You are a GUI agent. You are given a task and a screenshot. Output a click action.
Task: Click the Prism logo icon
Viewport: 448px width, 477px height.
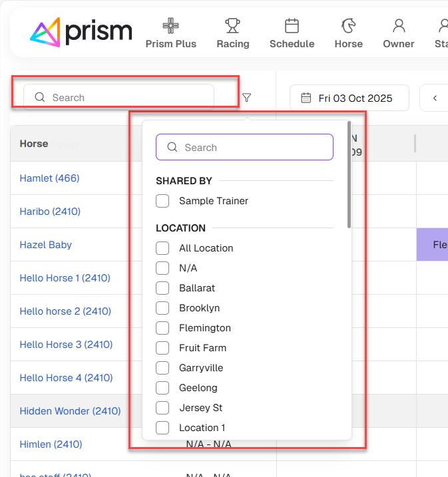(x=45, y=32)
